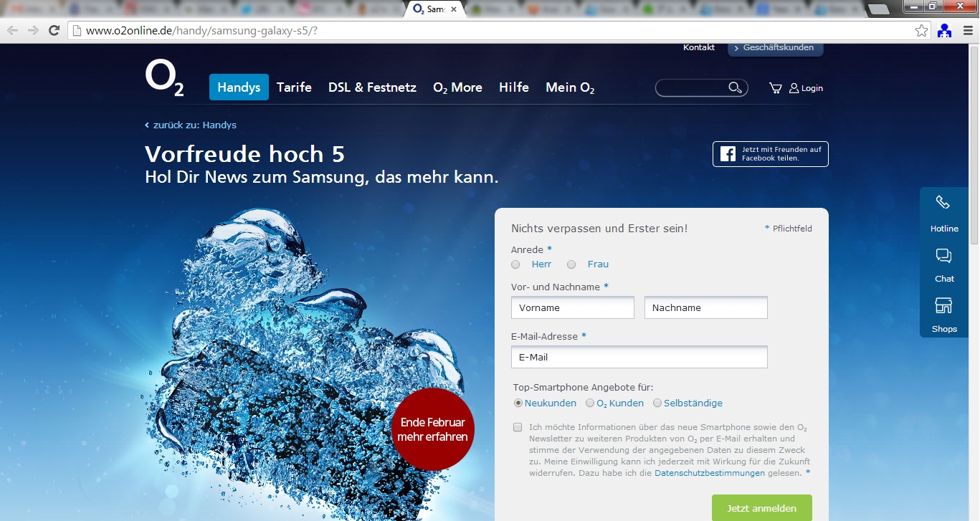Screen dimensions: 980x521
Task: Go back using the browser back arrow
Action: click(12, 30)
